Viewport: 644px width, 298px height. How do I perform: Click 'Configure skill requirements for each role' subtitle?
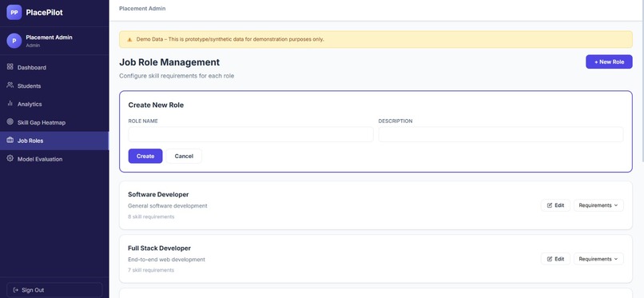coord(177,76)
